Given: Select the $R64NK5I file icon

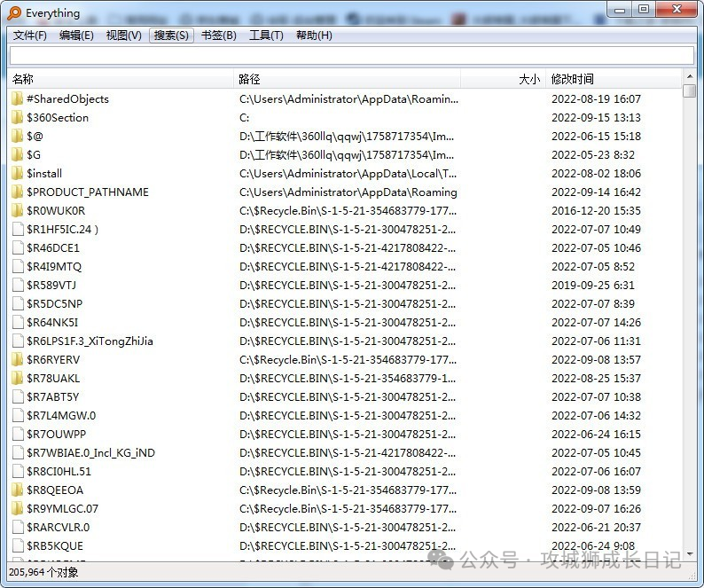Looking at the screenshot, I should click(18, 323).
